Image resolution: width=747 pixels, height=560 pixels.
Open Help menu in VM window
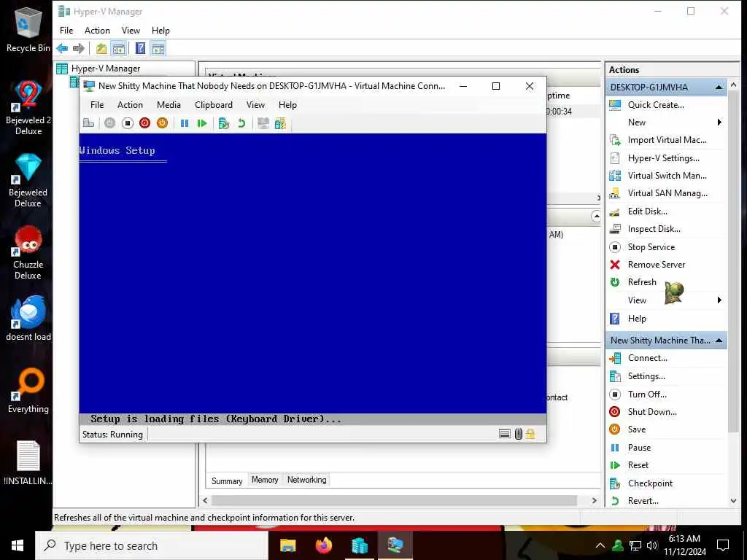click(287, 105)
